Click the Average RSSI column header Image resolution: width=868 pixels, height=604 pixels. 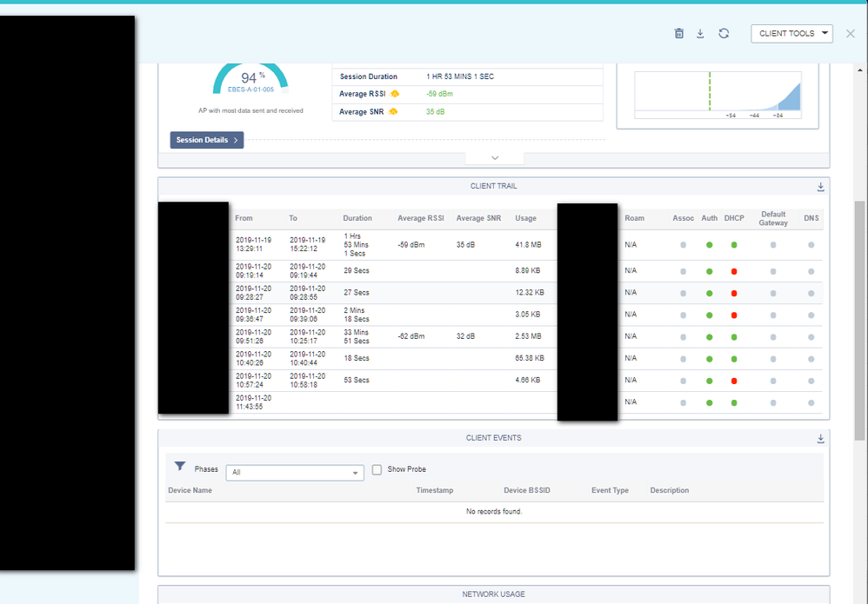pos(421,218)
